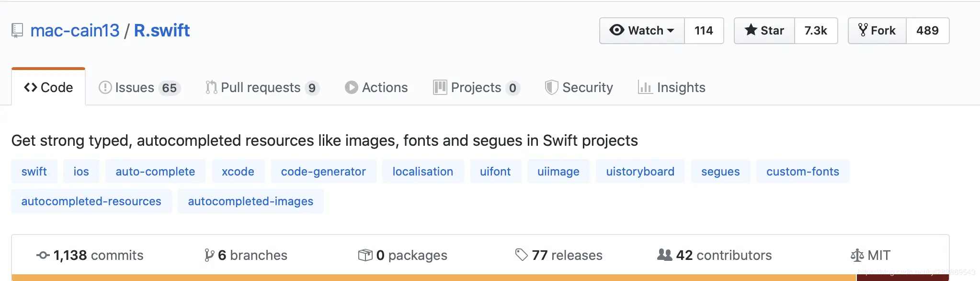Open the uistoryboard topic tag
The height and width of the screenshot is (281, 980).
click(640, 172)
